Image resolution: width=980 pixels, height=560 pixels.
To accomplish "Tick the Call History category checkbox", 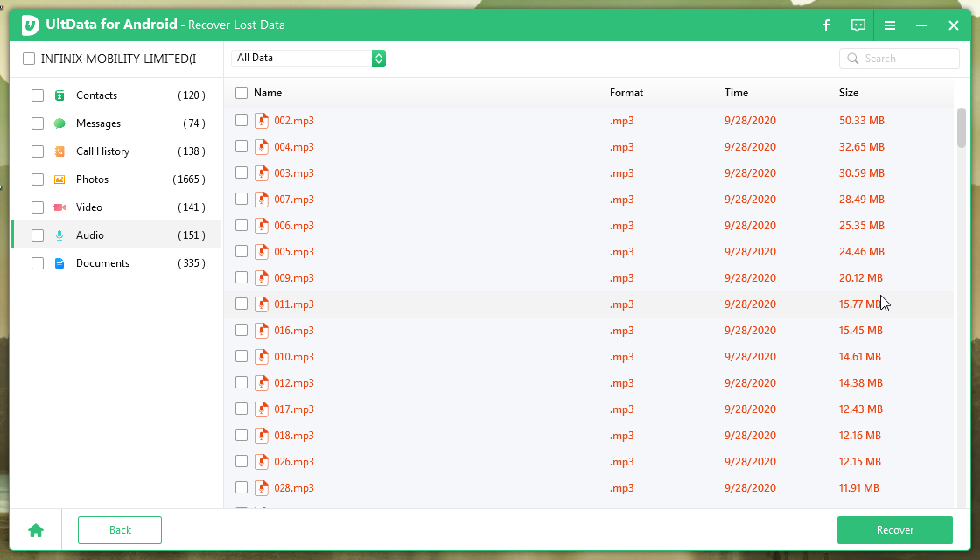I will pos(38,151).
